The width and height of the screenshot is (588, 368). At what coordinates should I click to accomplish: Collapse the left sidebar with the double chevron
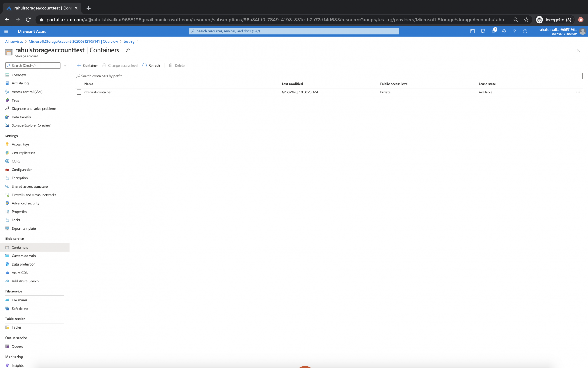click(65, 66)
